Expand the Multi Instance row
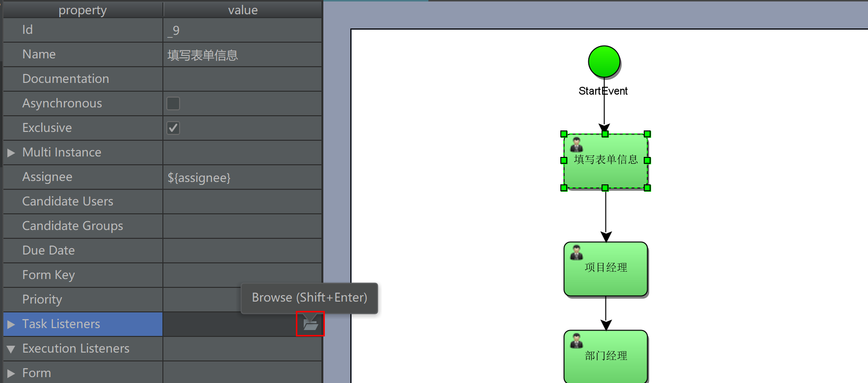Image resolution: width=868 pixels, height=383 pixels. coord(11,153)
